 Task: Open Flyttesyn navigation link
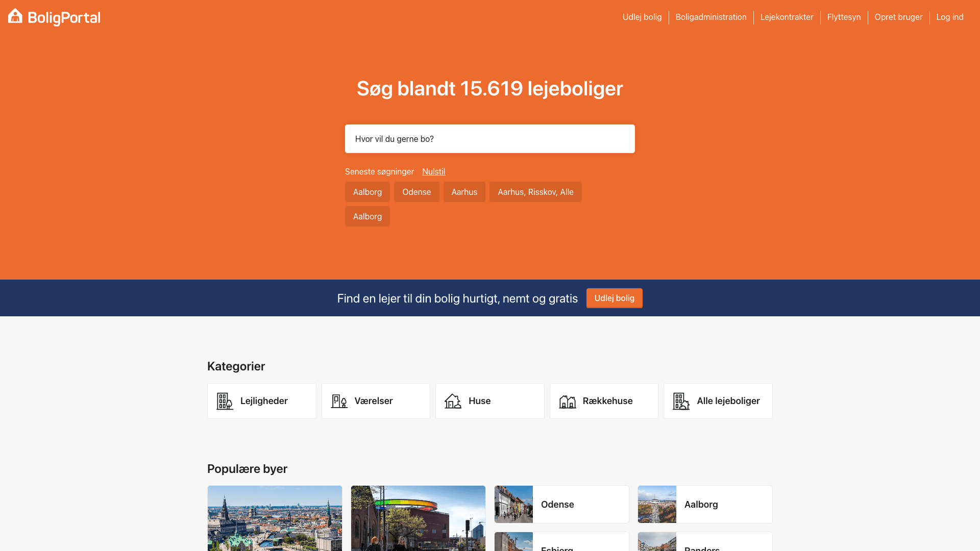(844, 17)
